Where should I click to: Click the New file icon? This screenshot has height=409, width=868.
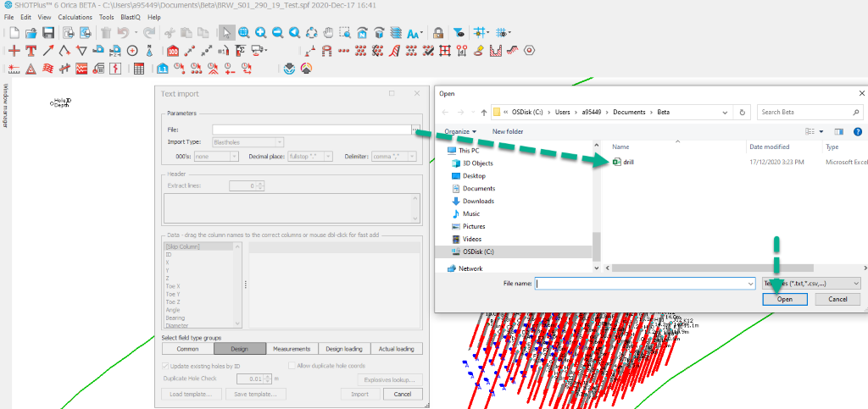(x=14, y=33)
